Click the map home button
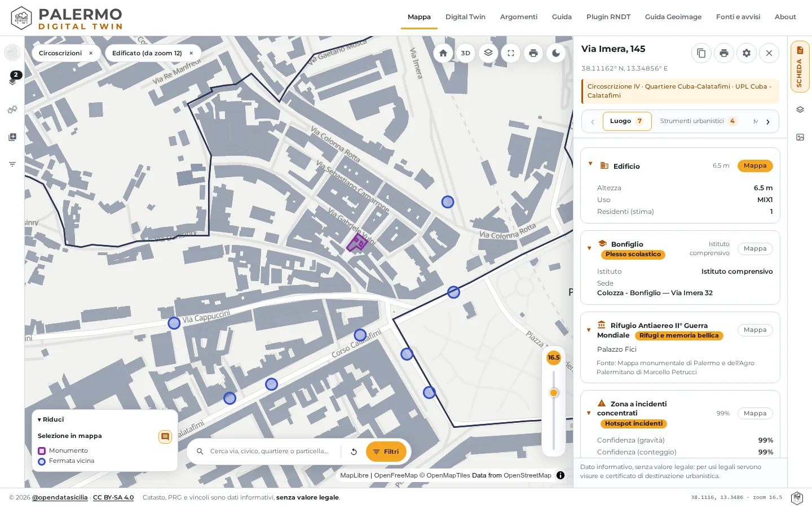Viewport: 812px width, 508px height. click(443, 53)
